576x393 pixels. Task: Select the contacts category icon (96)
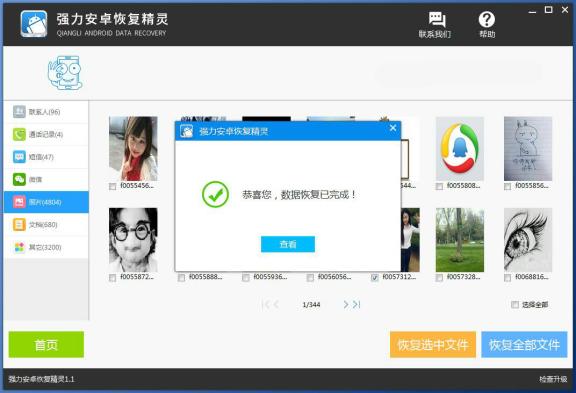19,112
